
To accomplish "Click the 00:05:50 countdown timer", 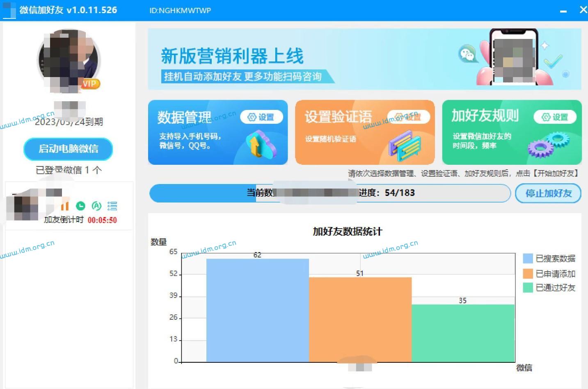I will point(102,220).
